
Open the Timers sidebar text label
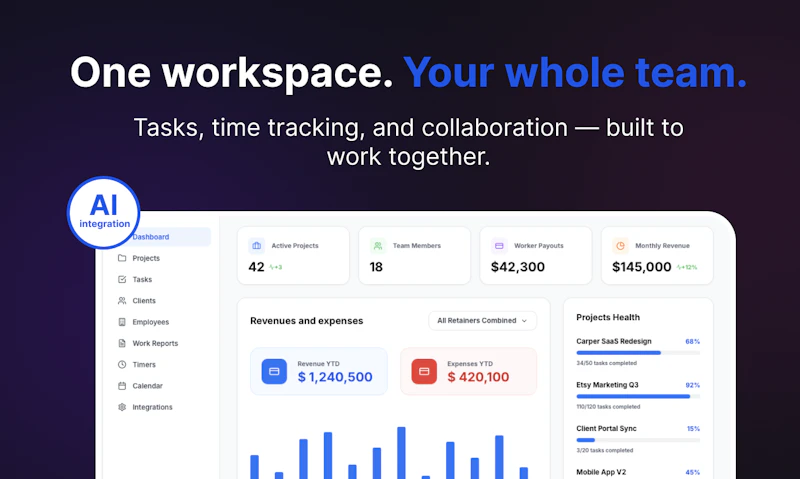coord(144,365)
